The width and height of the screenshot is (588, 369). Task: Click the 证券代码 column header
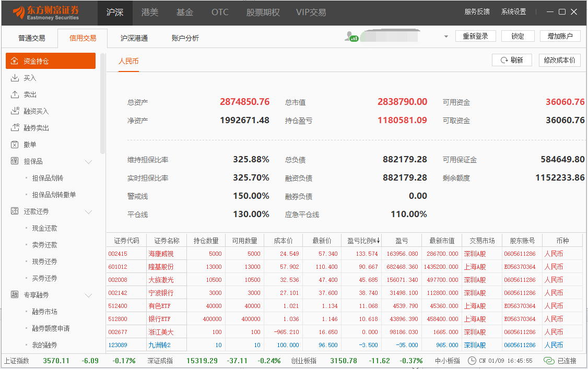coord(126,241)
